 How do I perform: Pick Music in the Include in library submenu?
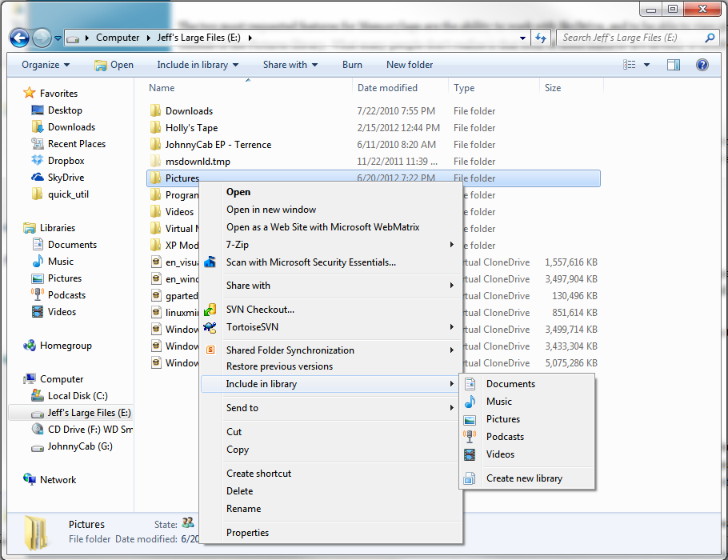(x=527, y=402)
